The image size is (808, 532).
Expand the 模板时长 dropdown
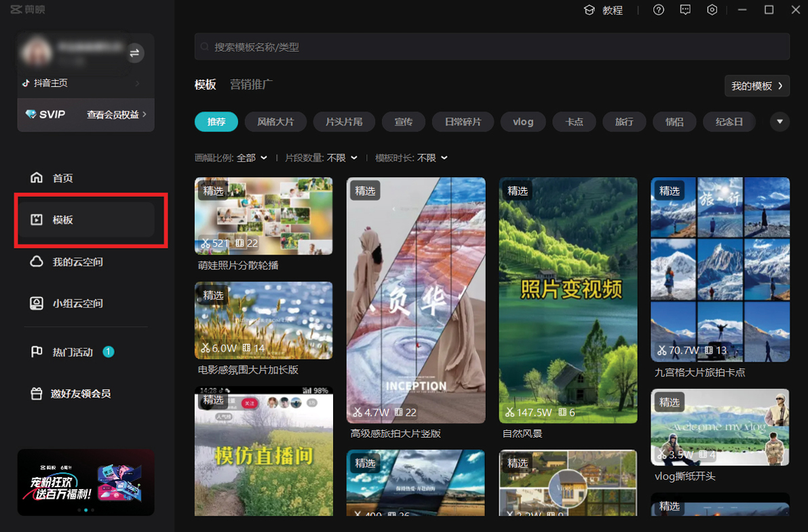(x=432, y=158)
